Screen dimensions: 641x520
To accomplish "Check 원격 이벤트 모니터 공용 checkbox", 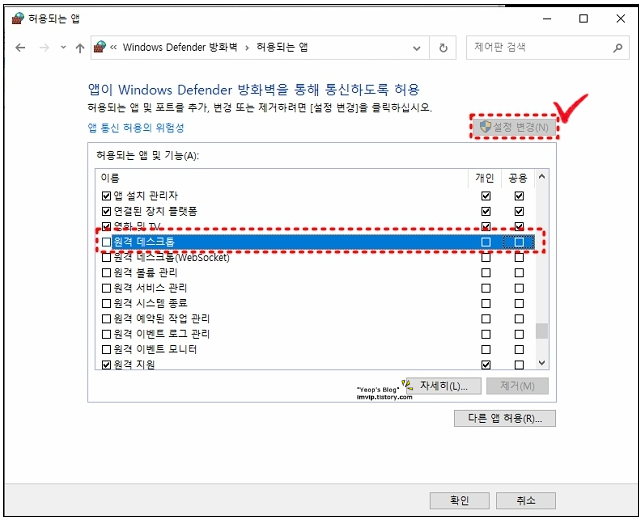I will 519,350.
